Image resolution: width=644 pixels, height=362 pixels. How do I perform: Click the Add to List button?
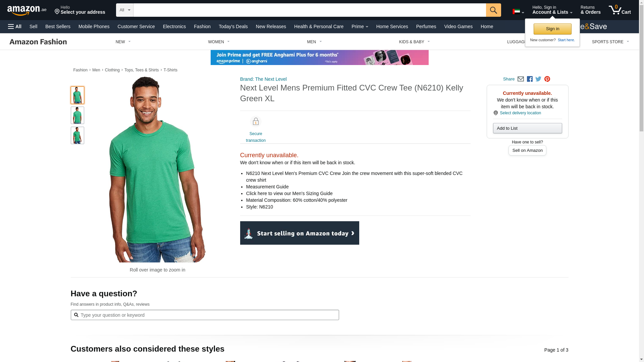pyautogui.click(x=527, y=128)
